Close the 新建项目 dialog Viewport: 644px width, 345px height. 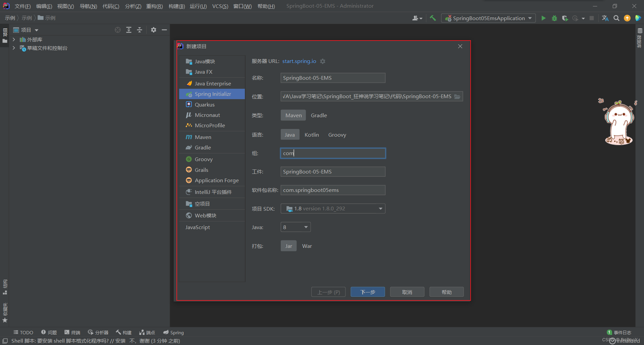coord(460,46)
